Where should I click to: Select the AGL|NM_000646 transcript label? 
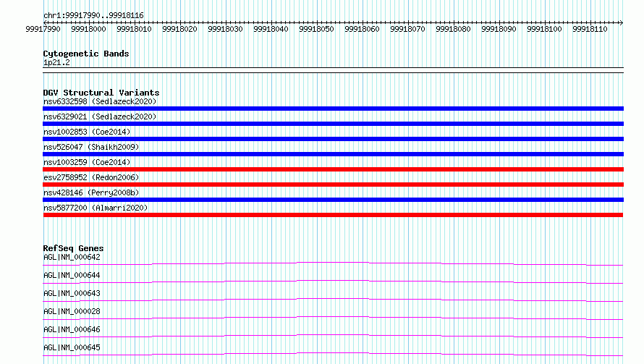(x=72, y=329)
